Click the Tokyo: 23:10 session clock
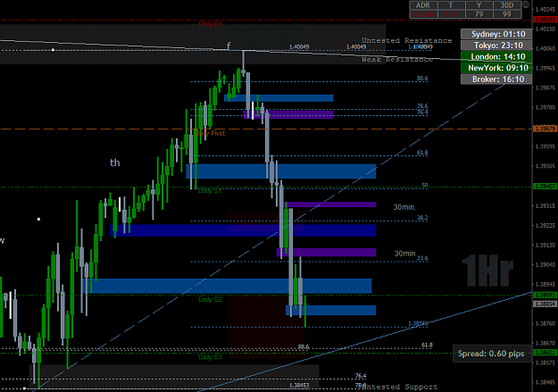Image resolution: width=558 pixels, height=392 pixels. pyautogui.click(x=496, y=46)
